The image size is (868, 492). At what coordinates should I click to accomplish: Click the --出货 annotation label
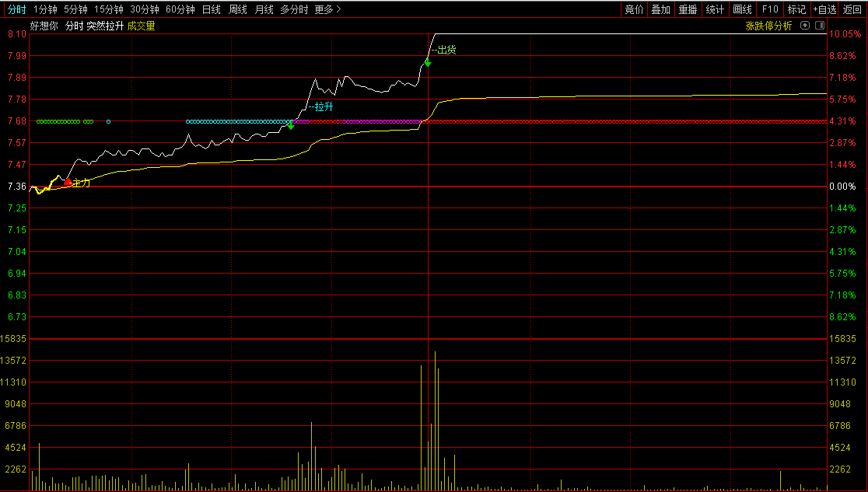(x=443, y=50)
